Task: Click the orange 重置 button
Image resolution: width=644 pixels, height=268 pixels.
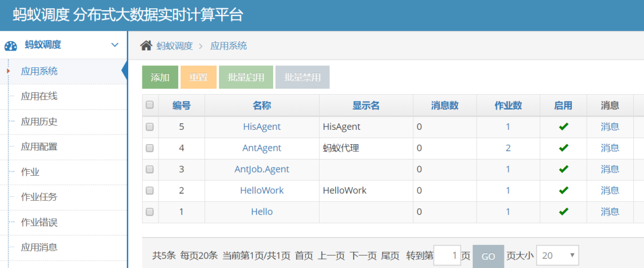Action: (199, 77)
